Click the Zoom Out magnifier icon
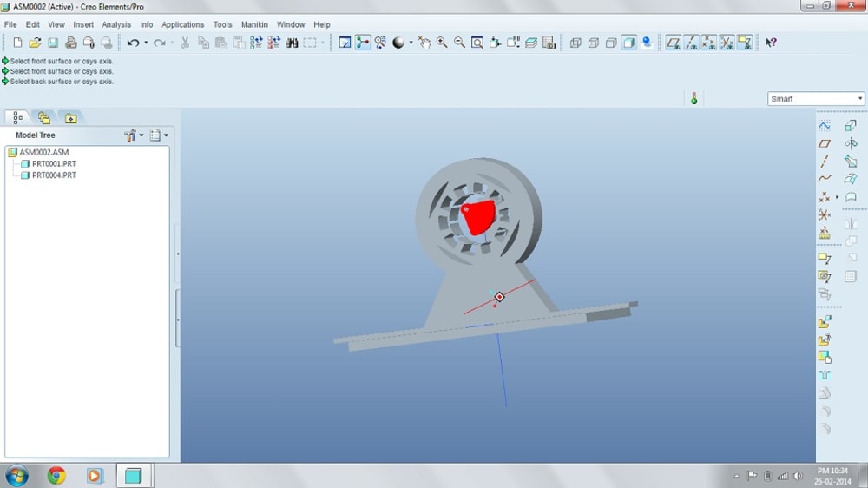 (x=459, y=43)
